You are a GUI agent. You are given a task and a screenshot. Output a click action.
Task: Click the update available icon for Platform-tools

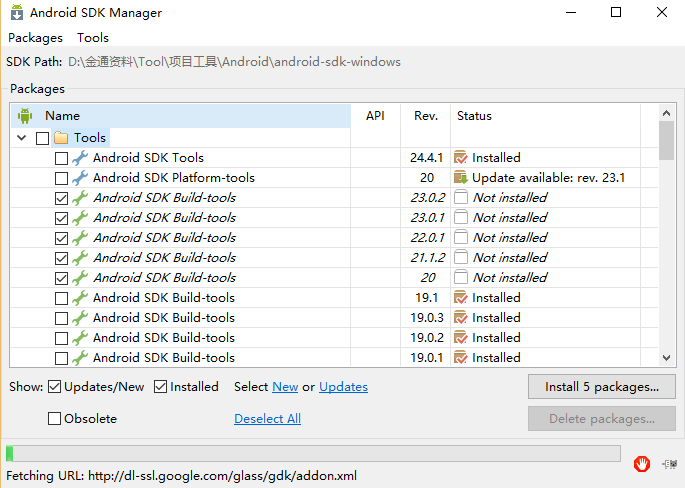(x=461, y=178)
